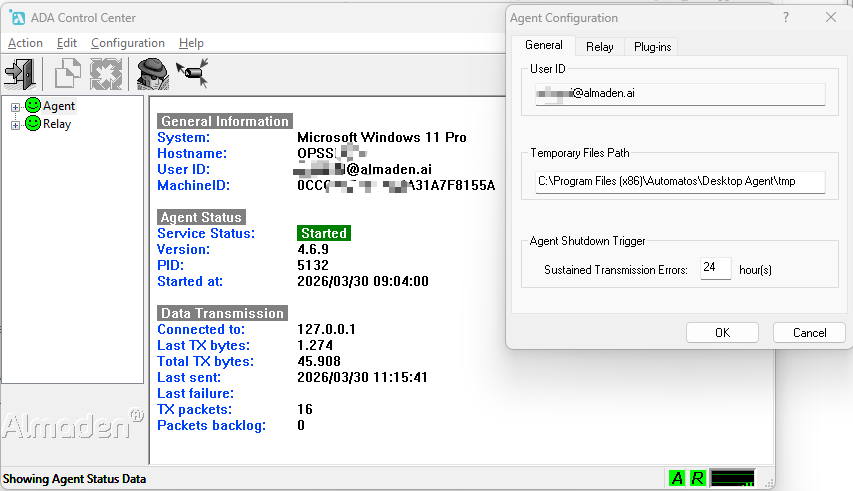853x491 pixels.
Task: Click the green A status bar indicator
Action: click(677, 478)
